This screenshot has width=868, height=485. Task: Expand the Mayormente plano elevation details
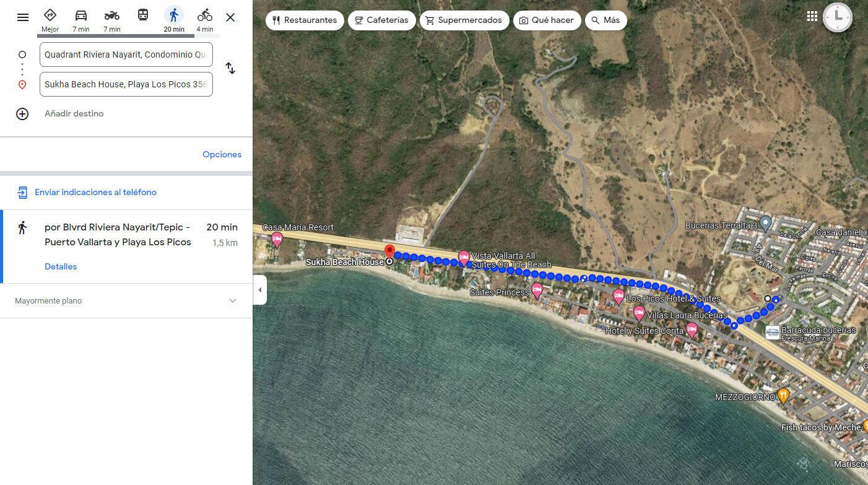click(233, 301)
